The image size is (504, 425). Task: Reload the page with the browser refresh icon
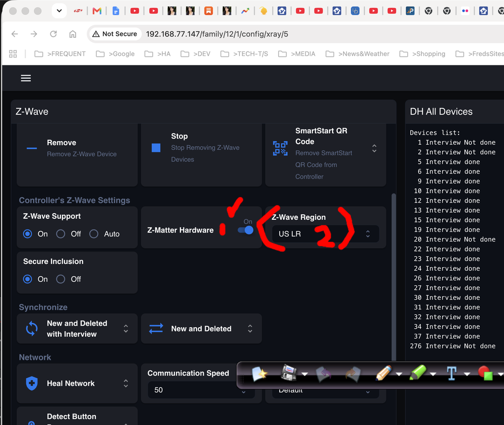tap(53, 34)
